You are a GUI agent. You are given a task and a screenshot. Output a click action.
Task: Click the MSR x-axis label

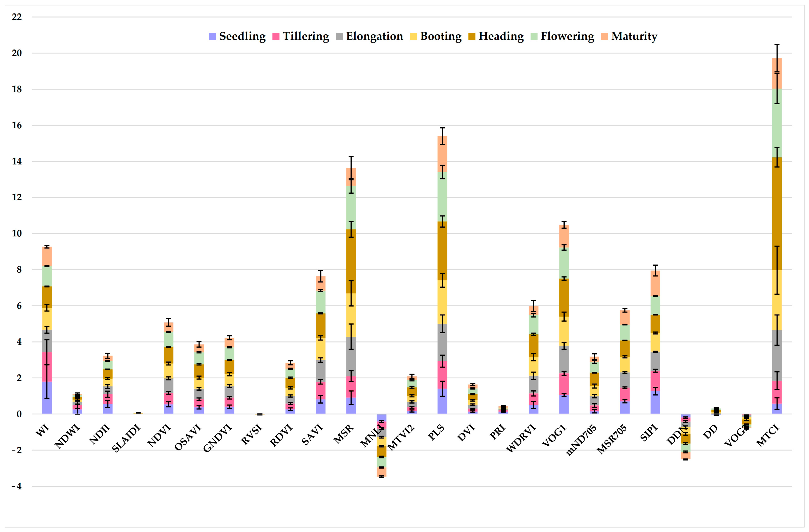coord(344,434)
